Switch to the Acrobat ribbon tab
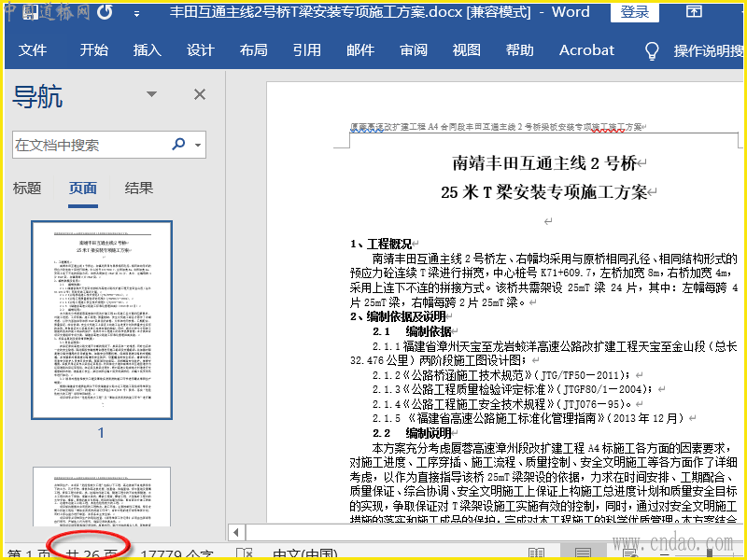 (587, 50)
